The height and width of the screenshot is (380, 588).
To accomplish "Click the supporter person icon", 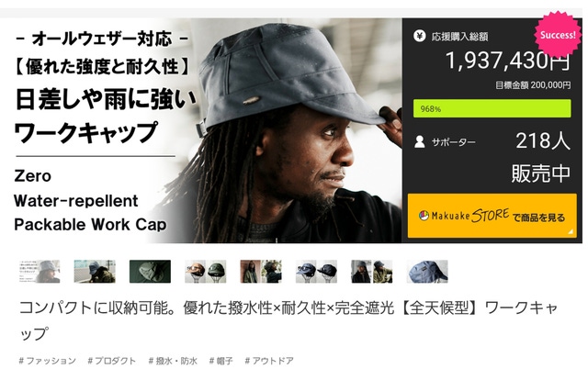I will (420, 141).
